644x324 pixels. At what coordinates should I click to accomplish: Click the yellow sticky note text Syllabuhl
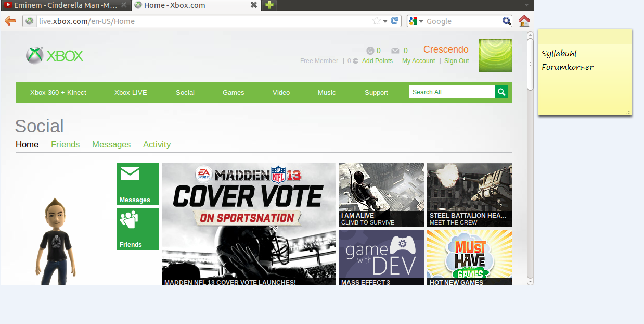pos(559,54)
